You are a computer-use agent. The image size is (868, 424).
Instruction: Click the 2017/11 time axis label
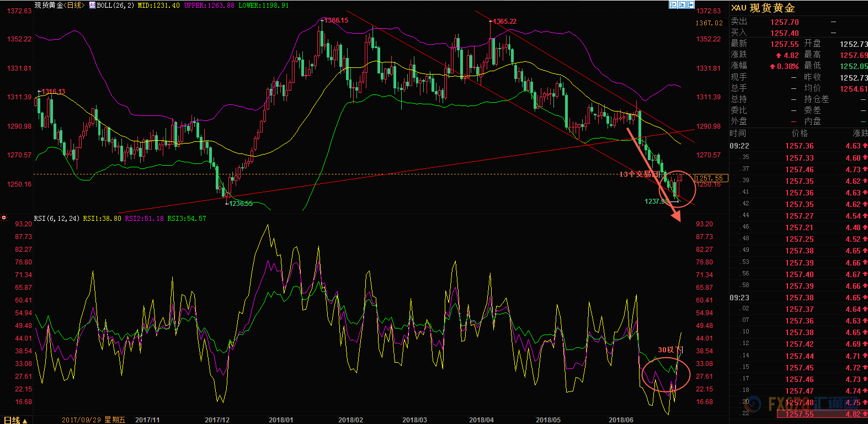pyautogui.click(x=147, y=420)
